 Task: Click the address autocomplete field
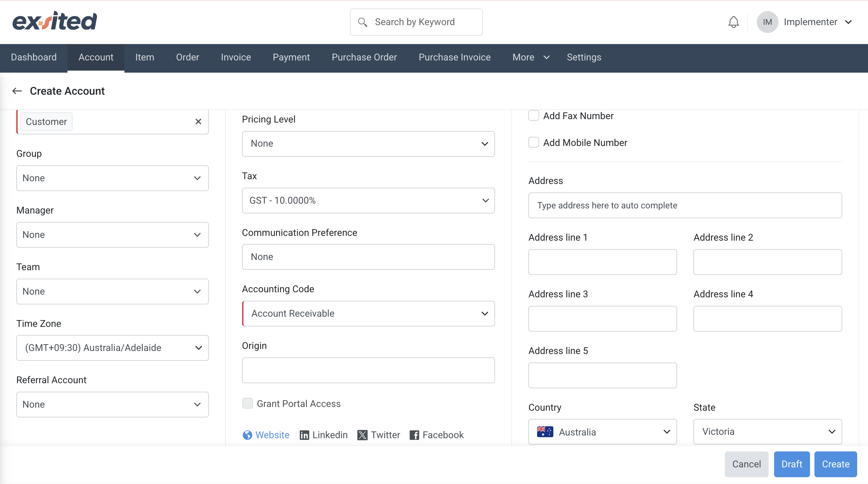click(685, 205)
